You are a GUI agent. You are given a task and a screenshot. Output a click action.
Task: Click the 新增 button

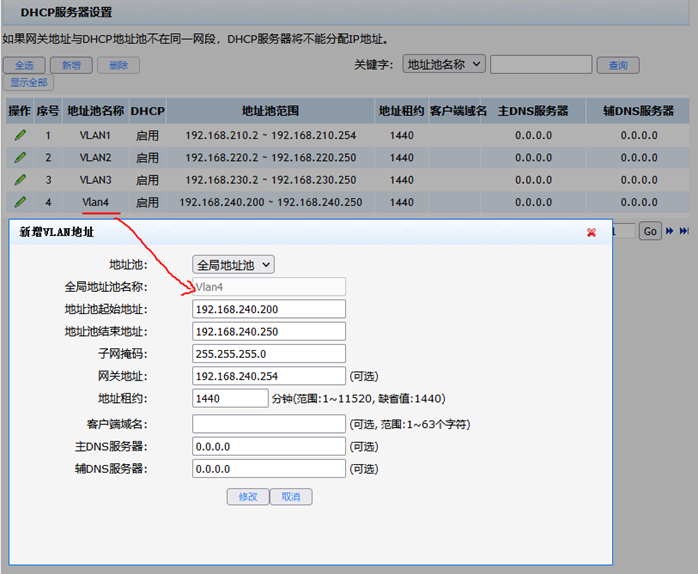71,65
